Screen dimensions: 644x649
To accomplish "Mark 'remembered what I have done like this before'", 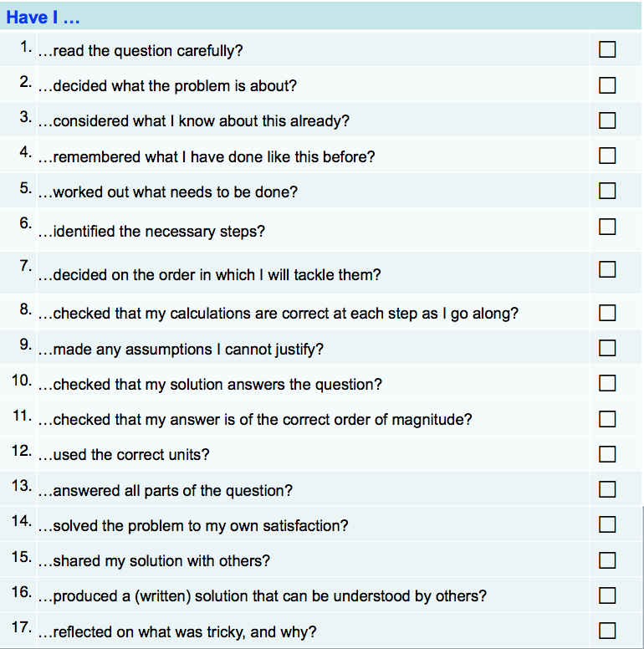I will 607,156.
